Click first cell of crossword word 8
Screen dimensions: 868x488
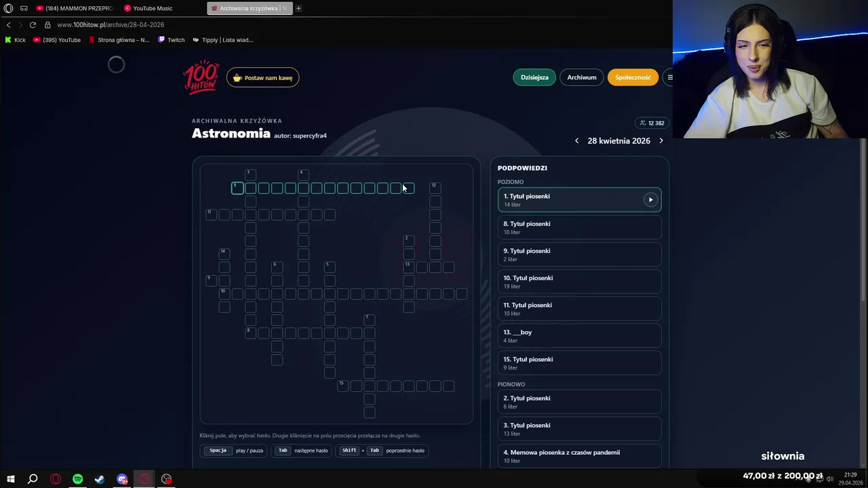250,333
